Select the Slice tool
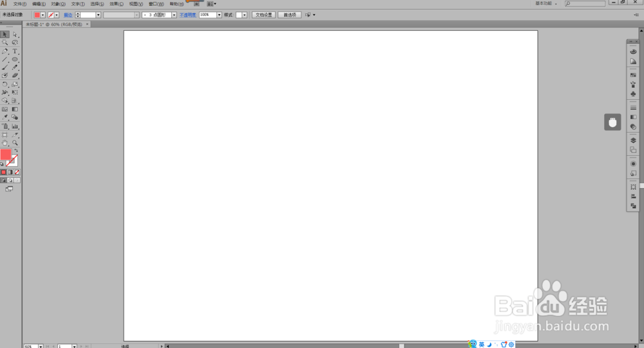The height and width of the screenshot is (348, 644). coord(15,135)
